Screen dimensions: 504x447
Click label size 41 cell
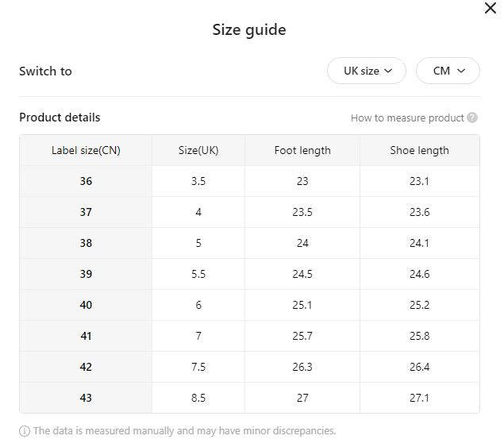[x=86, y=336]
